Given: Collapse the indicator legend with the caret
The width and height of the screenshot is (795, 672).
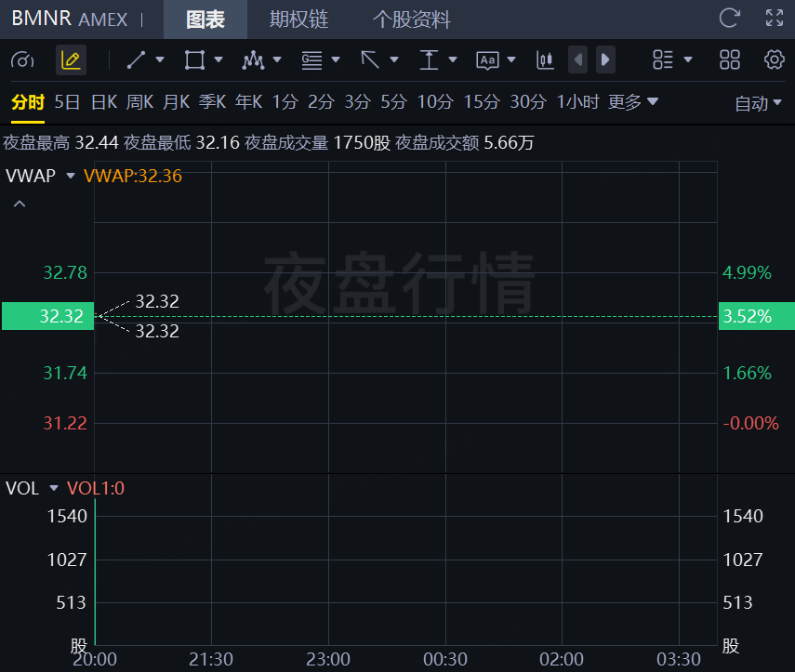Looking at the screenshot, I should (x=20, y=204).
